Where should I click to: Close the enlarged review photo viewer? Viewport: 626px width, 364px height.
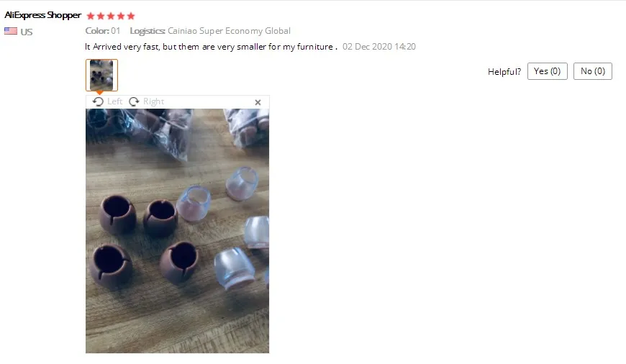(x=258, y=103)
